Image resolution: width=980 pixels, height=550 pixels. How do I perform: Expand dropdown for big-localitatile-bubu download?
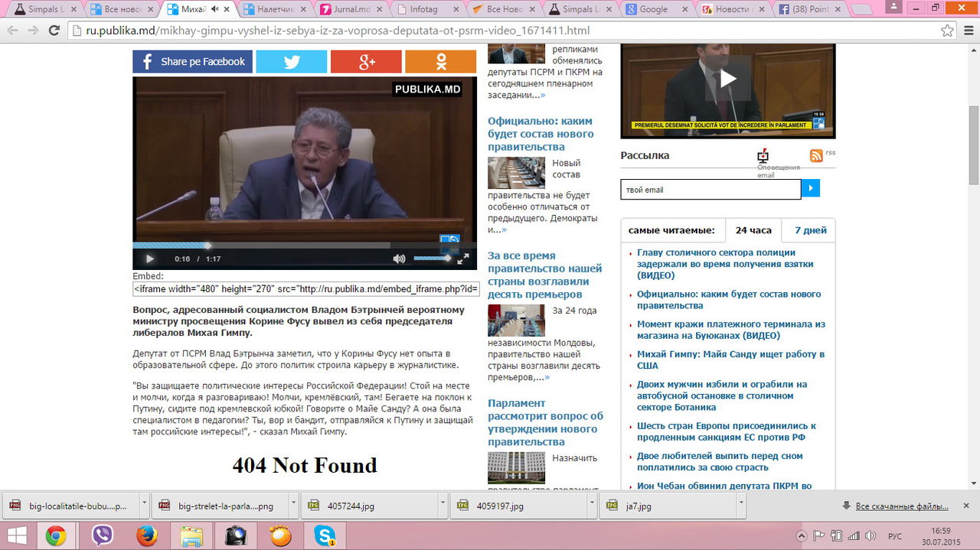(144, 506)
